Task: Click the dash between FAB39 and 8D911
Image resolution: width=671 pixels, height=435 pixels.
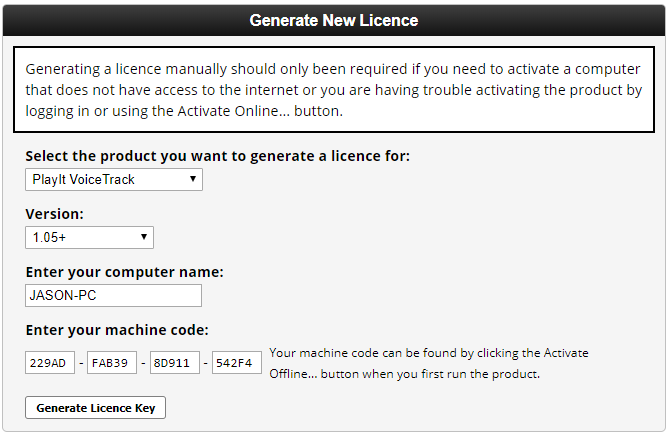Action: pyautogui.click(x=143, y=363)
